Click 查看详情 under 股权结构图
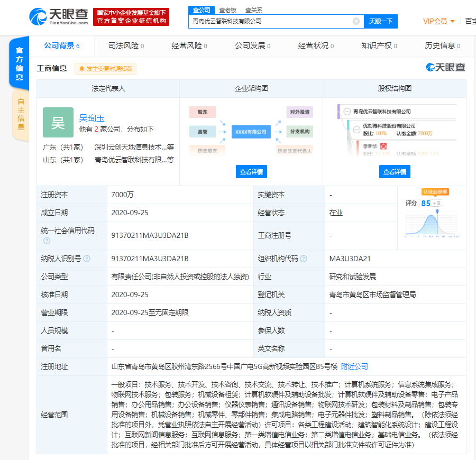Screen dimensions: 476x460 click(395, 172)
